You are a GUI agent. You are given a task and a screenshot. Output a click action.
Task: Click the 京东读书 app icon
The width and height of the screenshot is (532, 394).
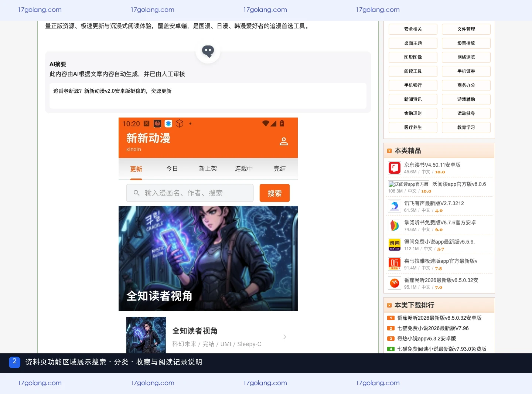pyautogui.click(x=395, y=168)
